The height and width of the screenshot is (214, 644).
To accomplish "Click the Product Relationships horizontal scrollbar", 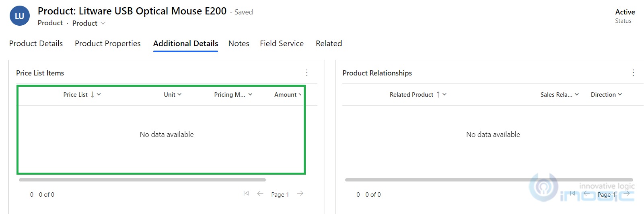I will coord(489,180).
